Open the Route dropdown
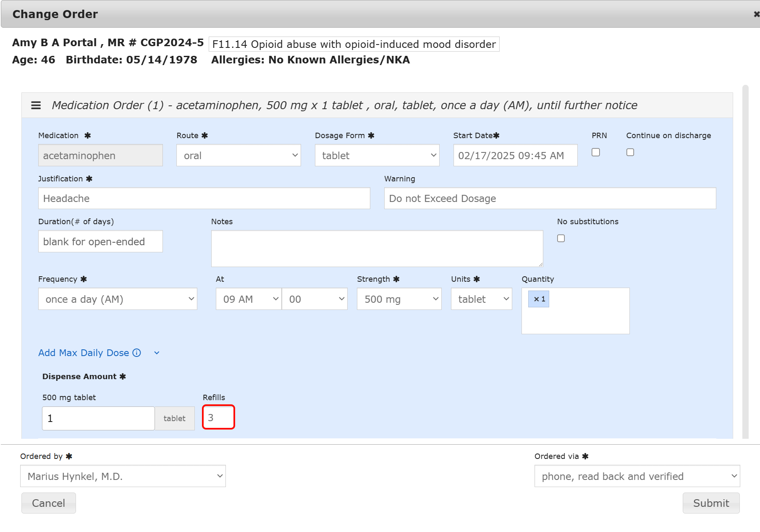Screen dimensions: 760x532 238,155
